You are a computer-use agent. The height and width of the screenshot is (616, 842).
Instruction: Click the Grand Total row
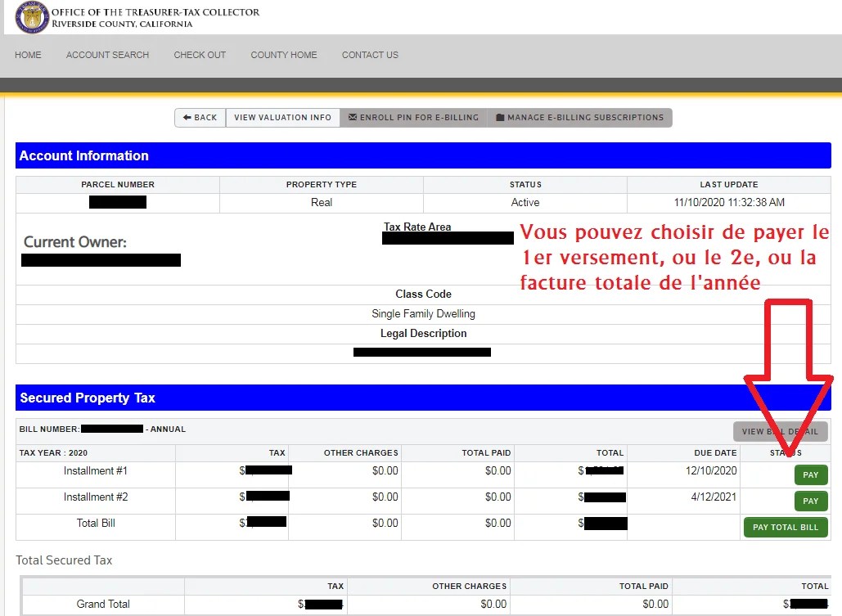click(x=102, y=604)
